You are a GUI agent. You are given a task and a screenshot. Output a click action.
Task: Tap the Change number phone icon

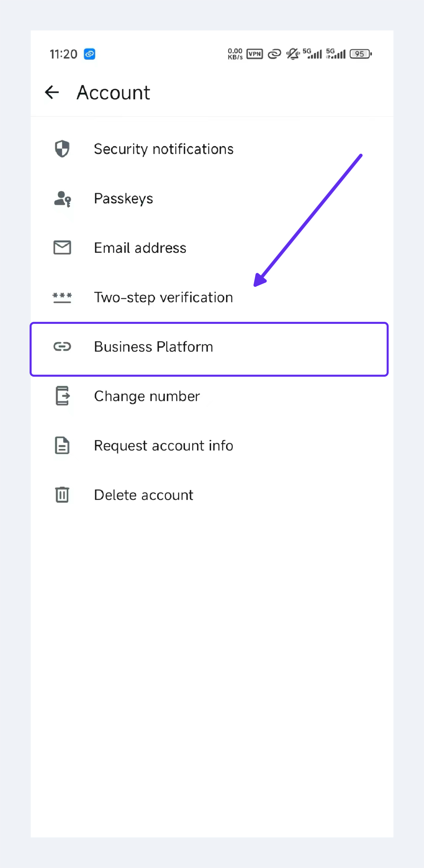[62, 396]
